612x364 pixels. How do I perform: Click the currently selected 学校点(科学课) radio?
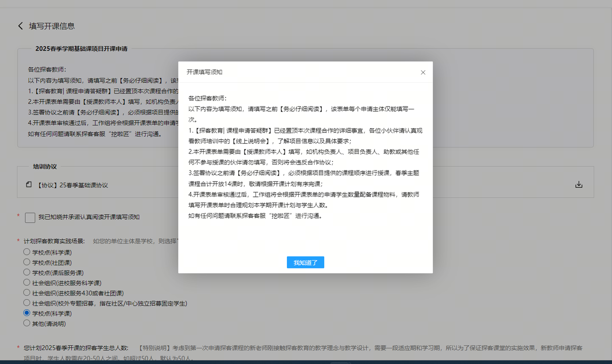27,313
